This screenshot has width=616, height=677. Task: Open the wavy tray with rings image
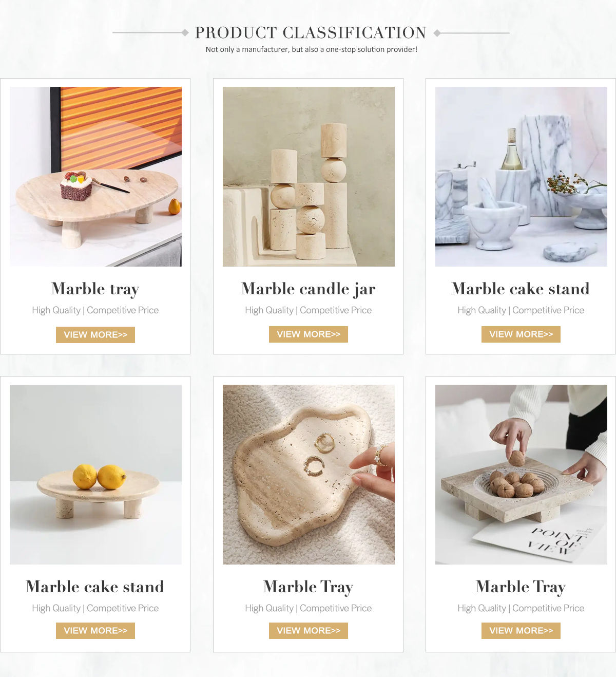pos(309,475)
